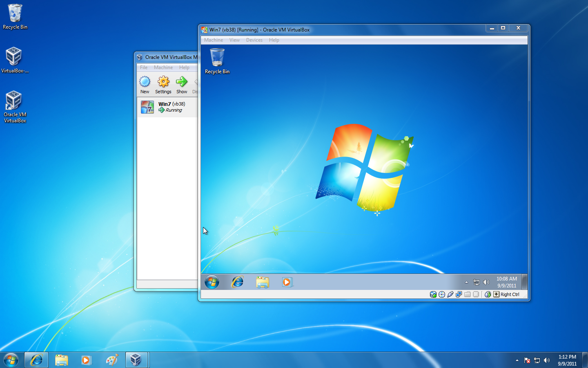The height and width of the screenshot is (368, 588).
Task: Expand hidden icons in the host system tray
Action: (x=517, y=360)
